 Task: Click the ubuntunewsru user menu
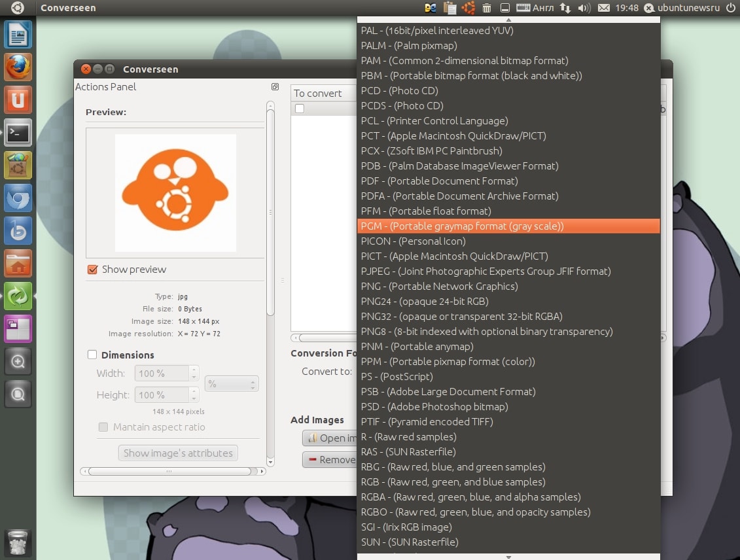click(x=682, y=8)
